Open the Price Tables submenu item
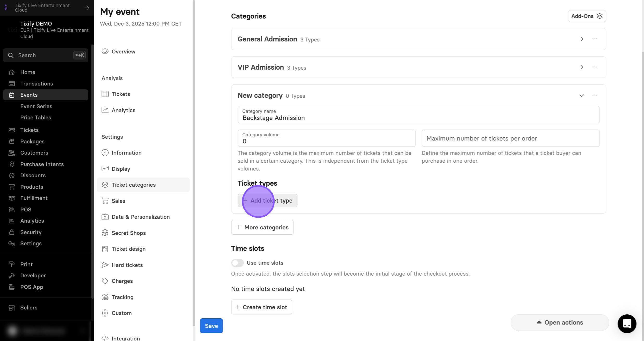This screenshot has width=644, height=341. [x=36, y=118]
